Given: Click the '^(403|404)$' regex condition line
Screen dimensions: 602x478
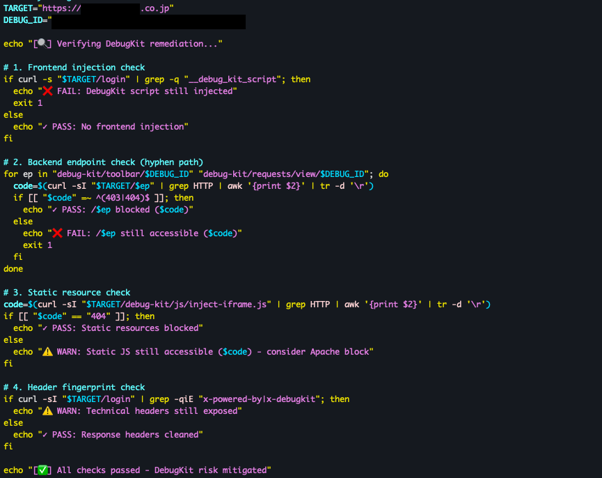Looking at the screenshot, I should tap(104, 198).
